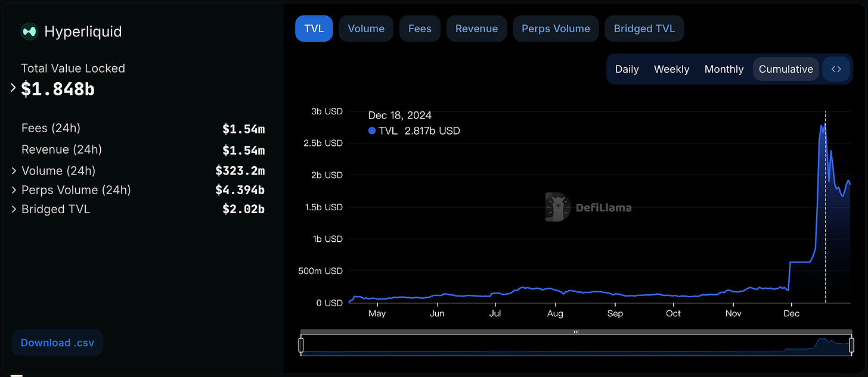Click the left handle of the range selector
Viewport: 868px width, 377px height.
[302, 344]
